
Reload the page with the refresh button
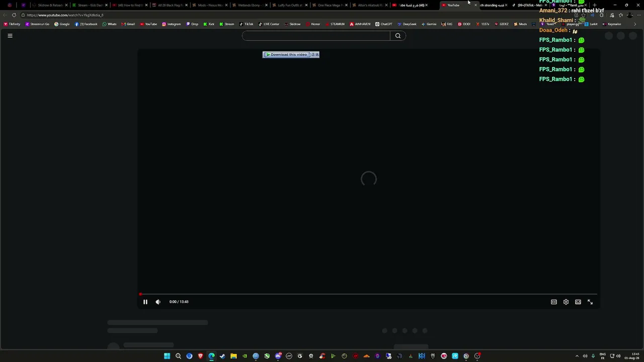point(14,15)
